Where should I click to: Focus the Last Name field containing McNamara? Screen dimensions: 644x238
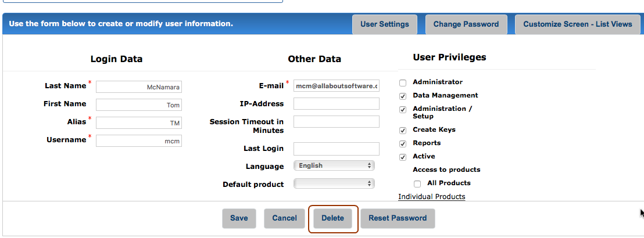tap(139, 87)
